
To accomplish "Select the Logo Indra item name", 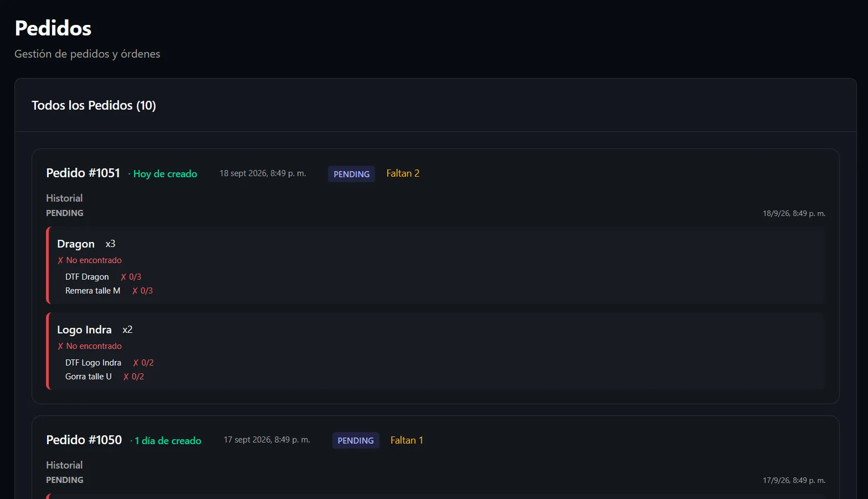I will (x=84, y=330).
